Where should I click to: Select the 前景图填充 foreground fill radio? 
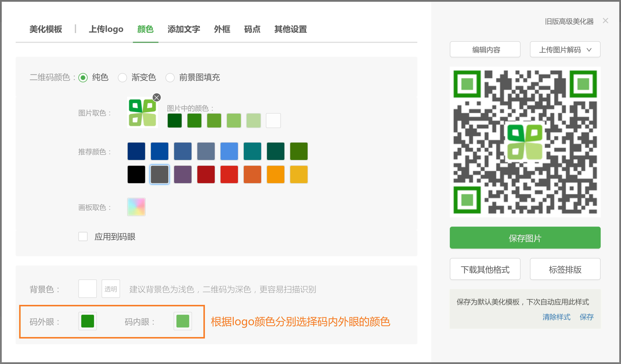pos(170,78)
